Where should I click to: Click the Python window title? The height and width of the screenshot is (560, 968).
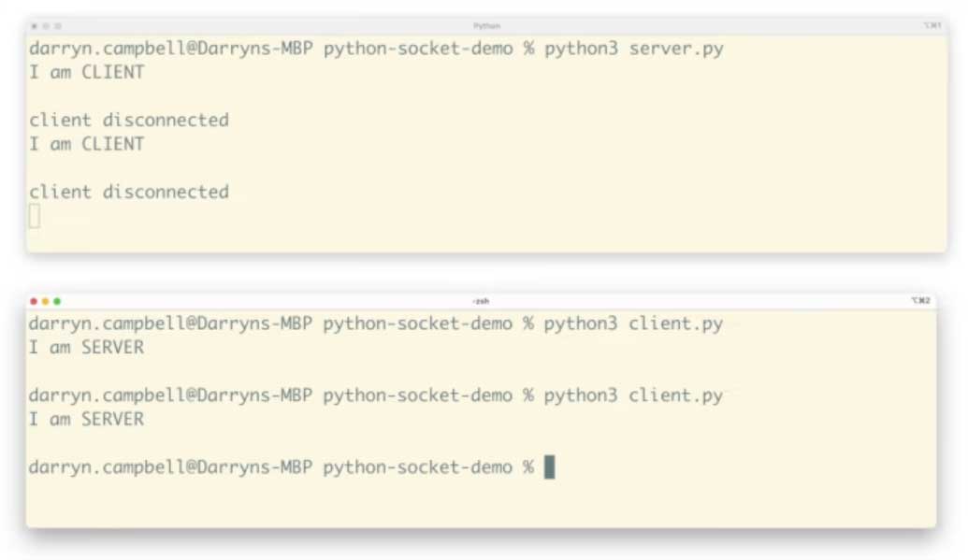click(486, 25)
